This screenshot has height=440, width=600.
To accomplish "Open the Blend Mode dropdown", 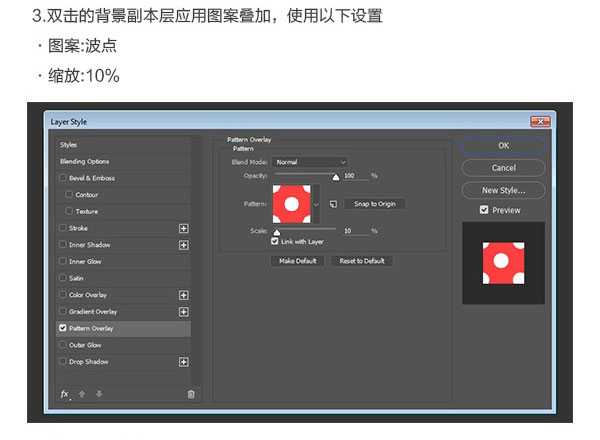I will [x=311, y=162].
